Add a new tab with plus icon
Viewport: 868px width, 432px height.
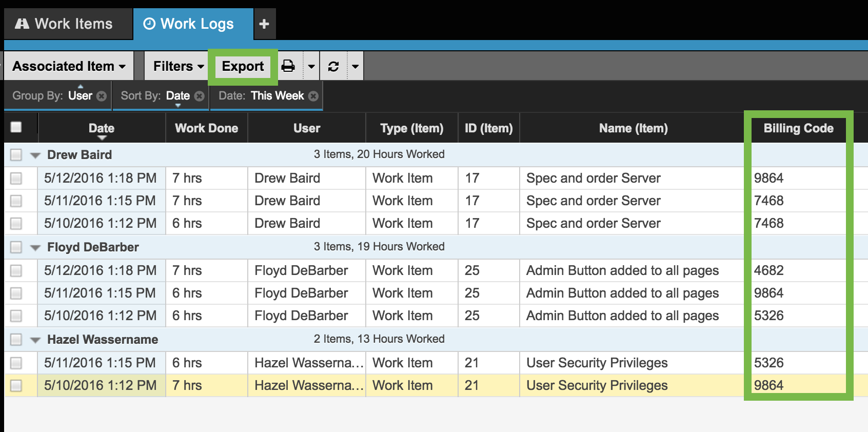[264, 24]
